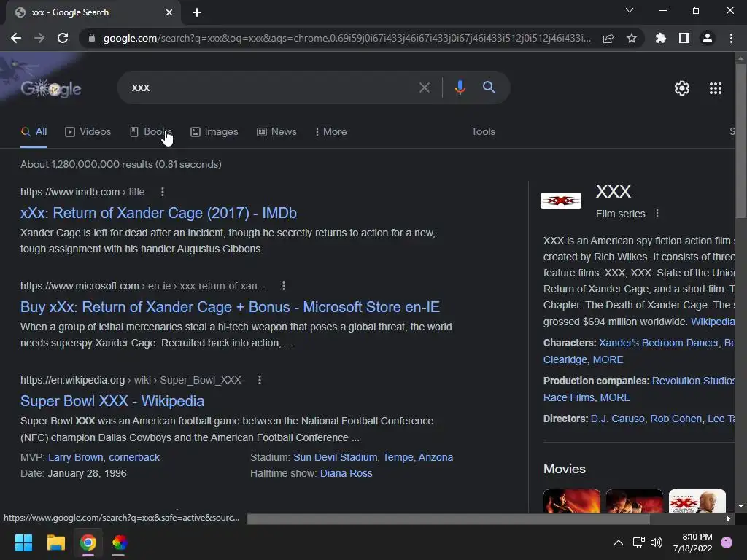Click the Google doodle logo
Viewport: 747px width, 560px height.
click(x=51, y=88)
